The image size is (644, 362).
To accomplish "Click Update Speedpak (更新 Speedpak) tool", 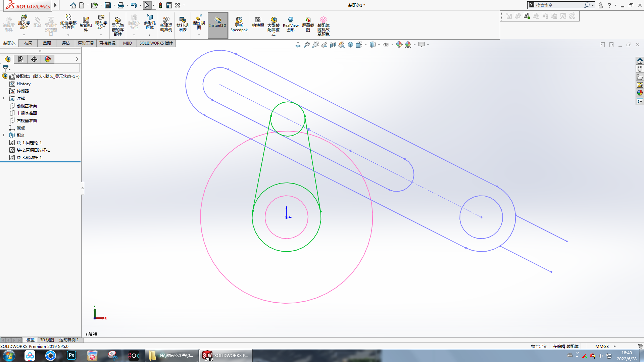I will (x=239, y=24).
